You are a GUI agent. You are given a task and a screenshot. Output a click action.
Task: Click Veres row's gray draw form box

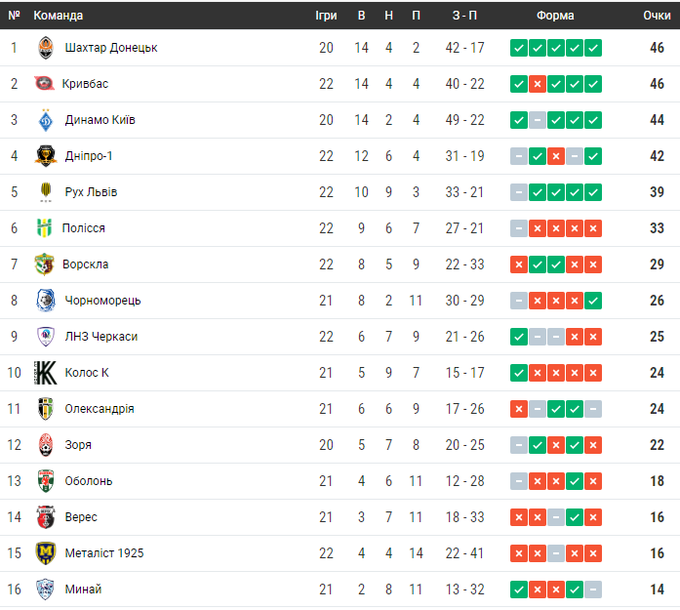(556, 517)
